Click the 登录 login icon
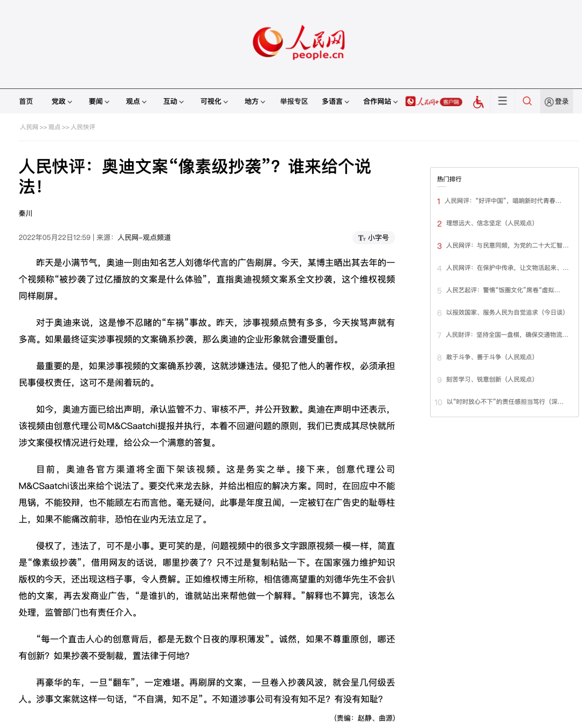 click(x=557, y=101)
